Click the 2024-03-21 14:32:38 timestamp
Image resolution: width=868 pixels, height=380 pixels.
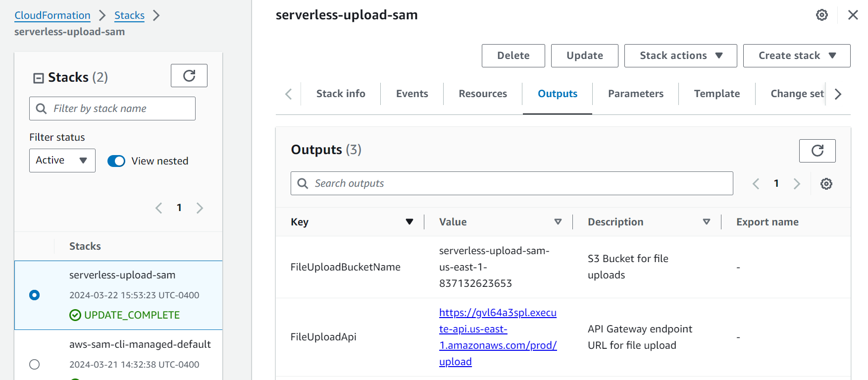[x=134, y=365]
